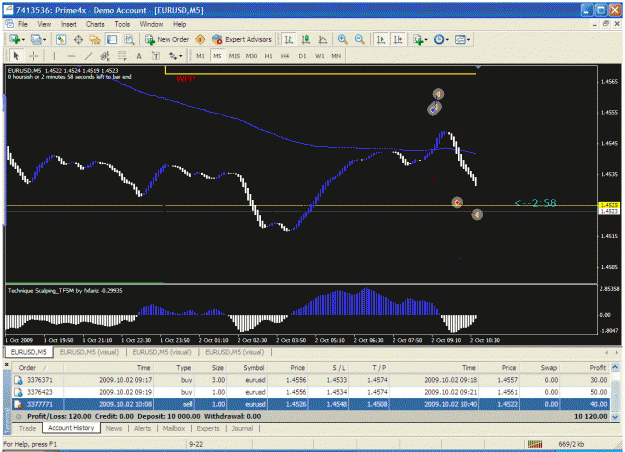625x452 pixels.
Task: Open the Tools menu
Action: (x=122, y=24)
